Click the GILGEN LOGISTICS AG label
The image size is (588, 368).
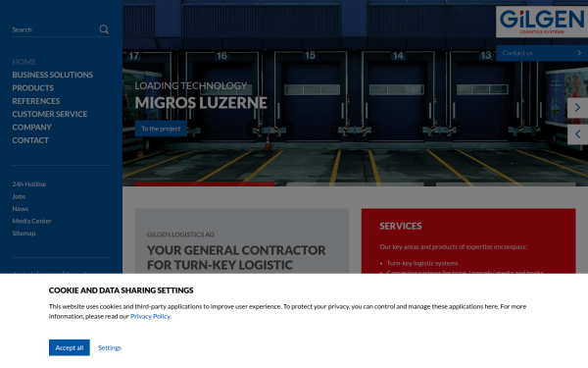click(180, 235)
